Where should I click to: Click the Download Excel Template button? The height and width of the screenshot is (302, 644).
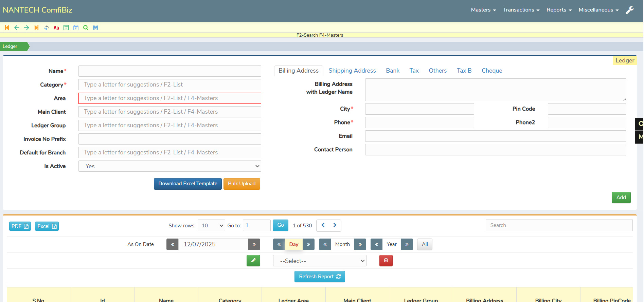pyautogui.click(x=187, y=184)
